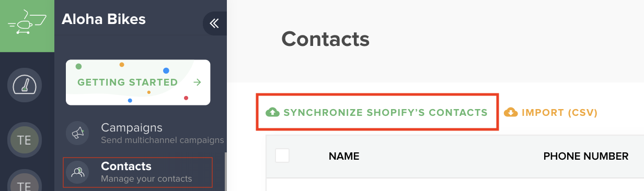Sort by the NAME column header
Viewport: 644px width, 191px height.
(344, 156)
